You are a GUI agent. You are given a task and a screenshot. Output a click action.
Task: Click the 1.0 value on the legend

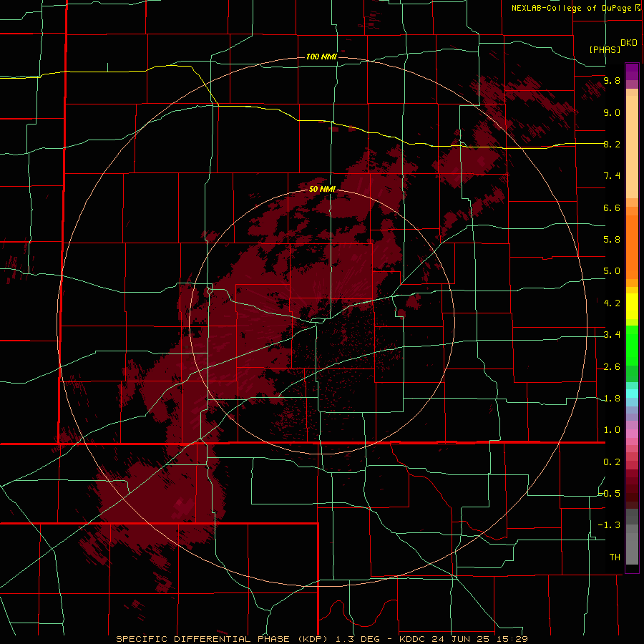pyautogui.click(x=612, y=430)
